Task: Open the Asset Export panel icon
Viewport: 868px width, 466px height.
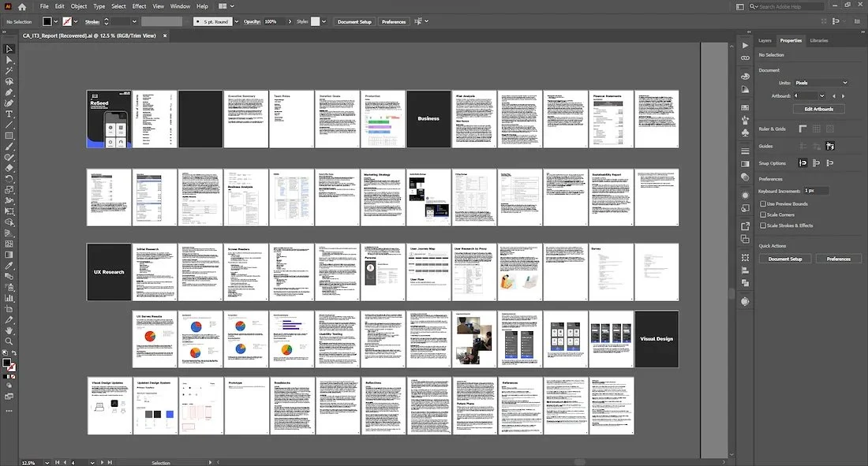Action: click(x=745, y=226)
